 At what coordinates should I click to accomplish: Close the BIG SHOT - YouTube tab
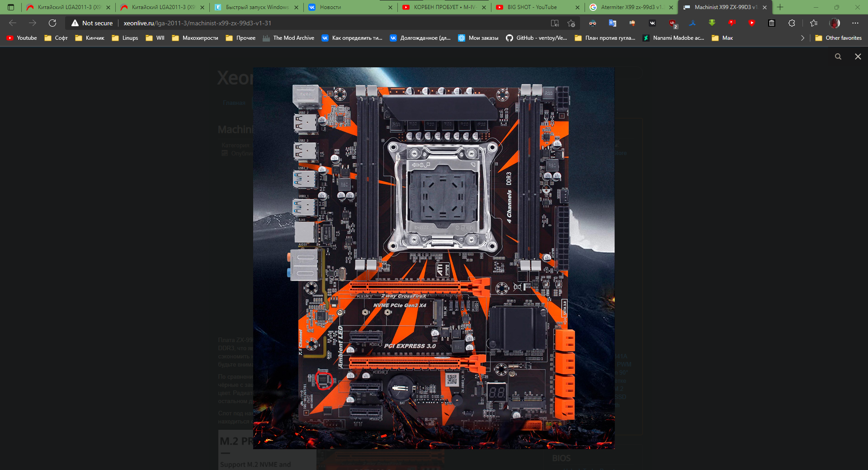pyautogui.click(x=577, y=7)
